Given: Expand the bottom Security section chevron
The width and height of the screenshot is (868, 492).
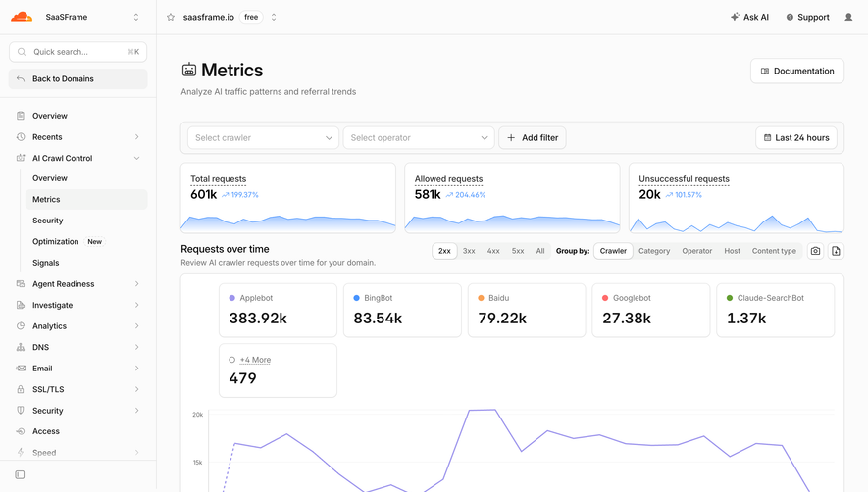Looking at the screenshot, I should point(136,410).
